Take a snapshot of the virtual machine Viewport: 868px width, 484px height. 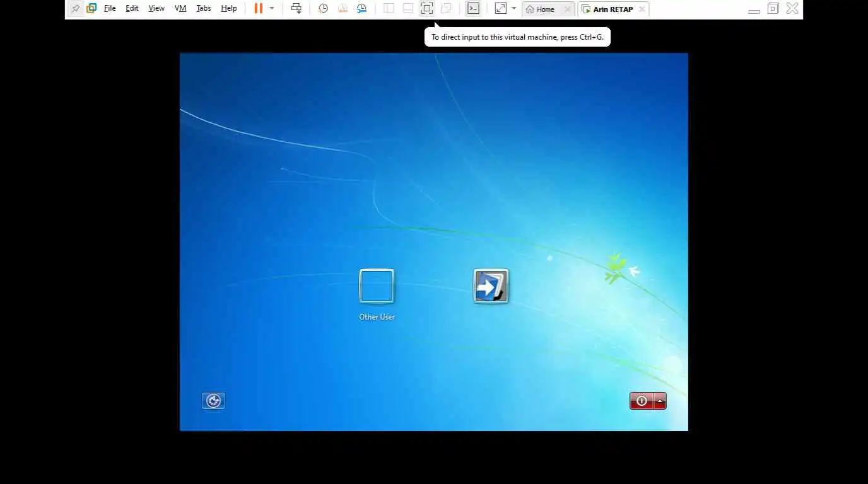(x=323, y=9)
